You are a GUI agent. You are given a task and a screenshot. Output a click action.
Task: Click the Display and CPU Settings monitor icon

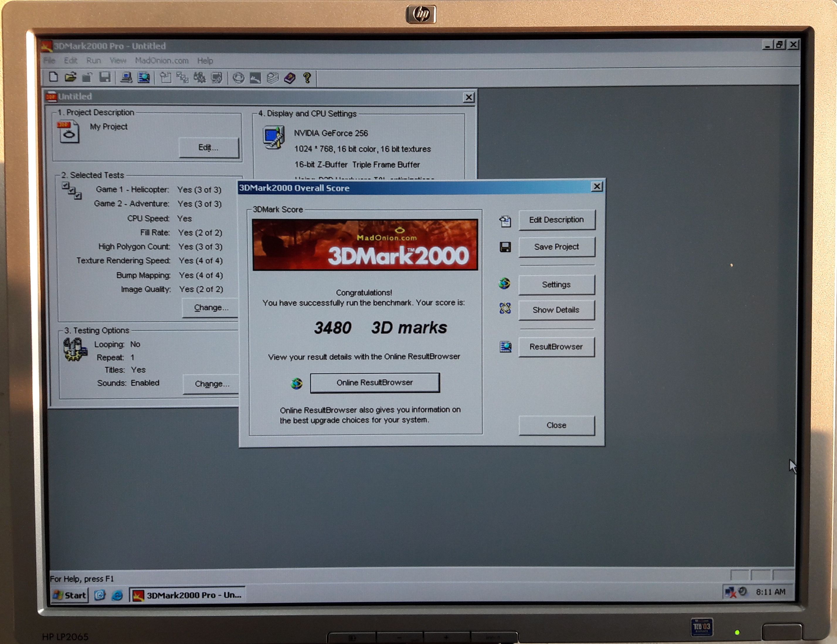[x=274, y=137]
